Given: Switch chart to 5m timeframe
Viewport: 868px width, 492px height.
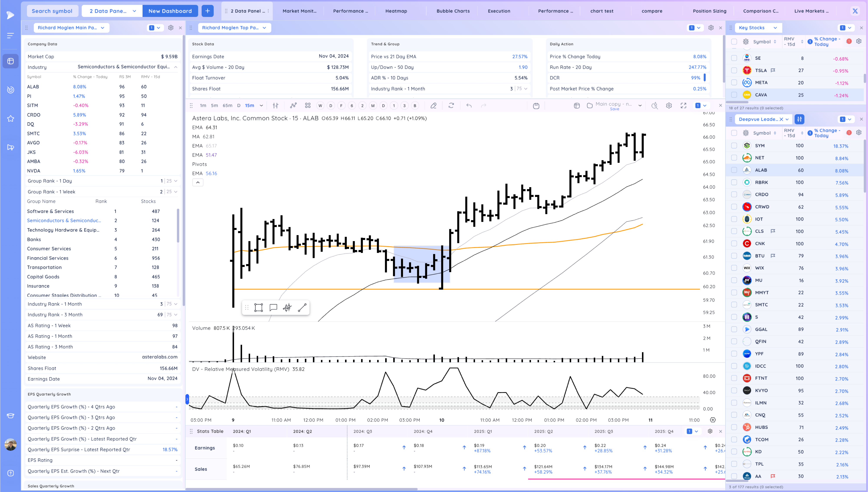Looking at the screenshot, I should coord(214,106).
